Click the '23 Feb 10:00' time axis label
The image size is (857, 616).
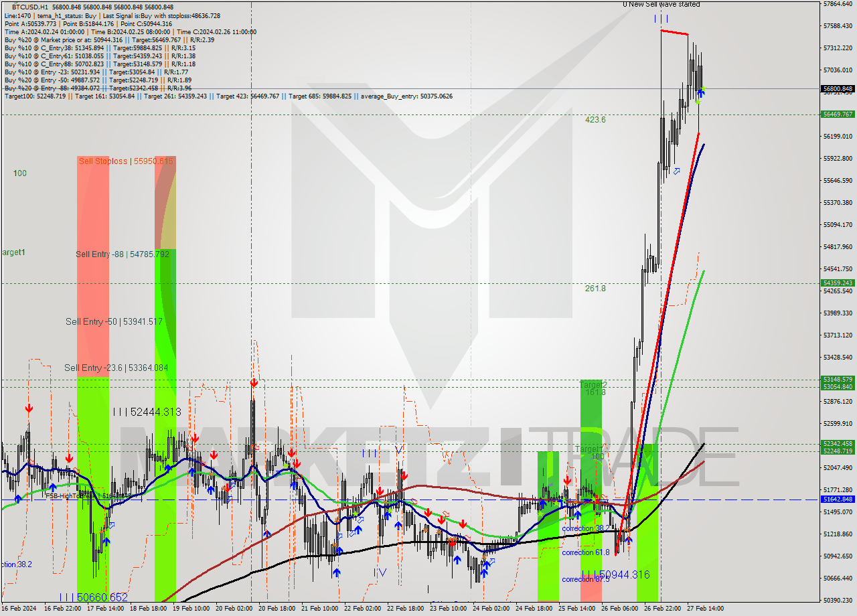448,609
